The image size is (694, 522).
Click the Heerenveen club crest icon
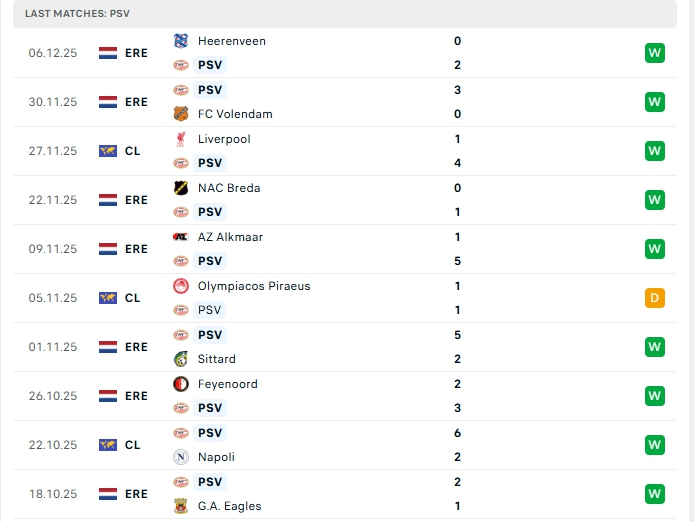coord(181,41)
